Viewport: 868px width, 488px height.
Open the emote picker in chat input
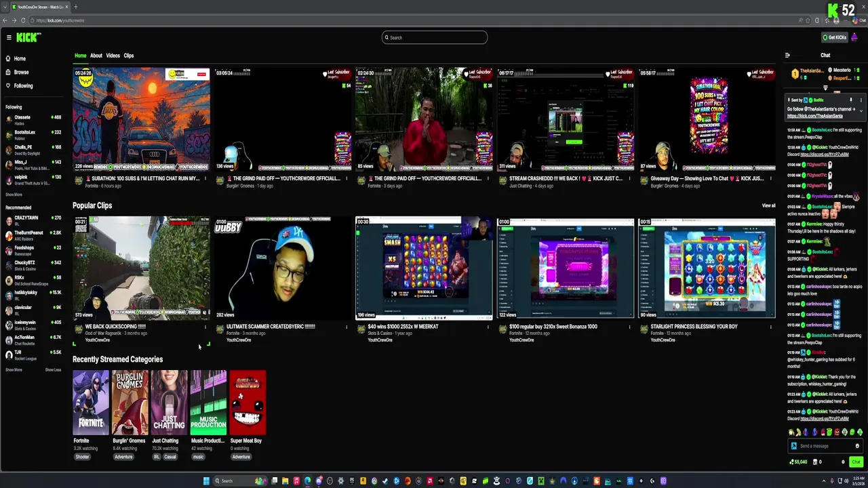pos(857,446)
